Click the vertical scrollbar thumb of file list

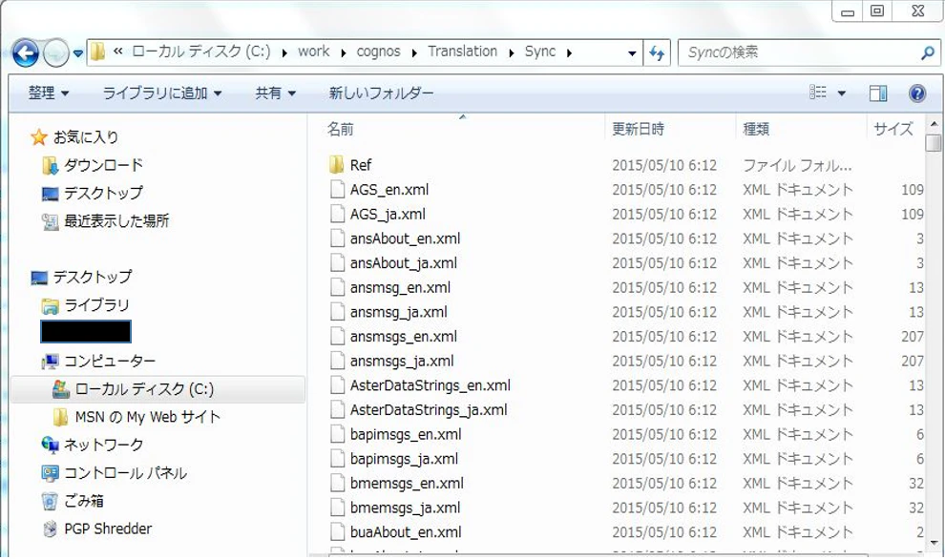934,143
